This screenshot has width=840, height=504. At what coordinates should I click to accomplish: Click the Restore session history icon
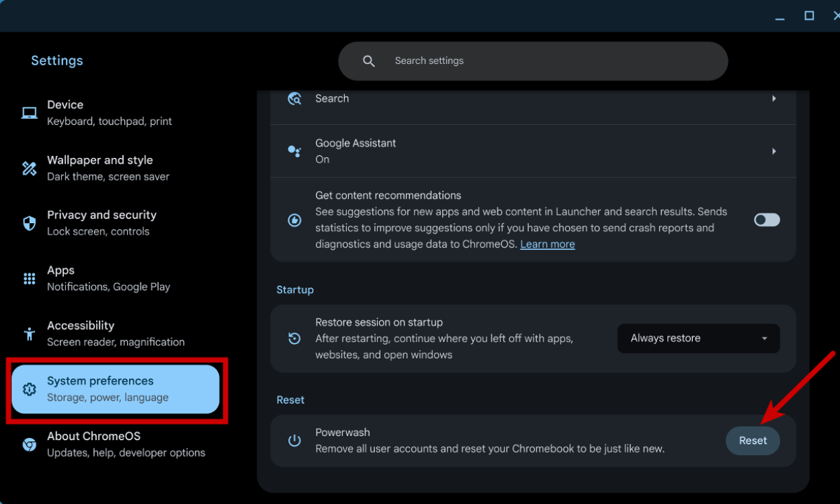(294, 339)
